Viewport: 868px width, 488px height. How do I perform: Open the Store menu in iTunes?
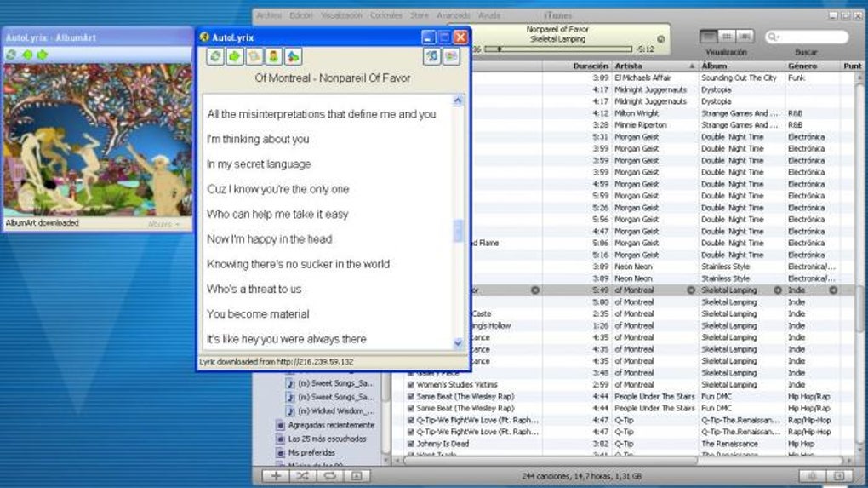419,15
